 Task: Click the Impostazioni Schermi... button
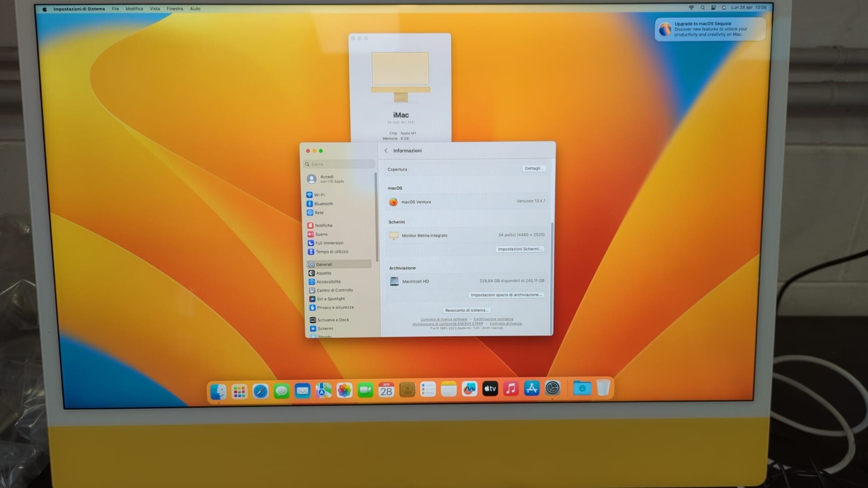(520, 249)
